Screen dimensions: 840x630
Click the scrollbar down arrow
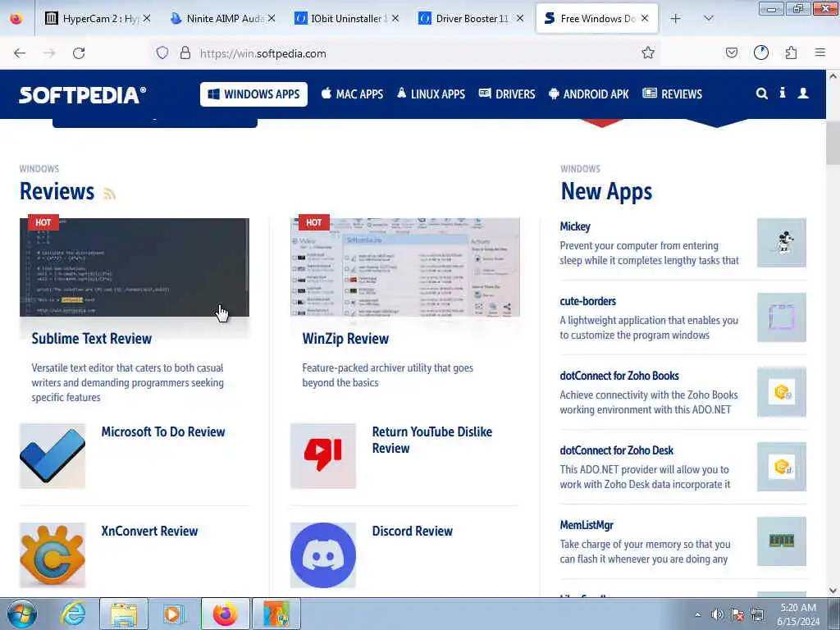833,591
